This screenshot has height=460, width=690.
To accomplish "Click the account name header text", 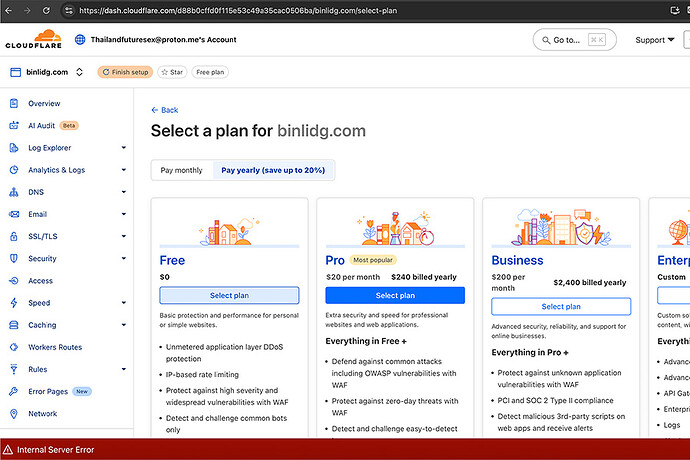I will coord(163,40).
